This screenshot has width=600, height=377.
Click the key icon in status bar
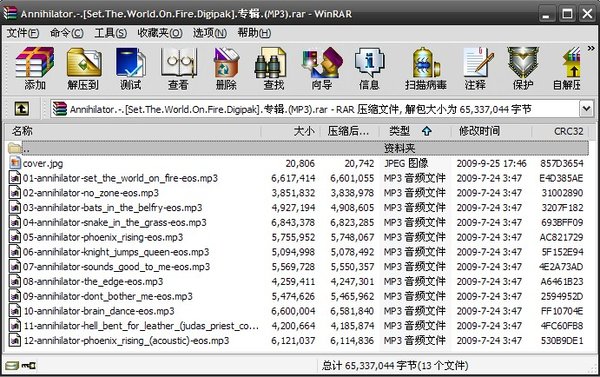coord(29,366)
